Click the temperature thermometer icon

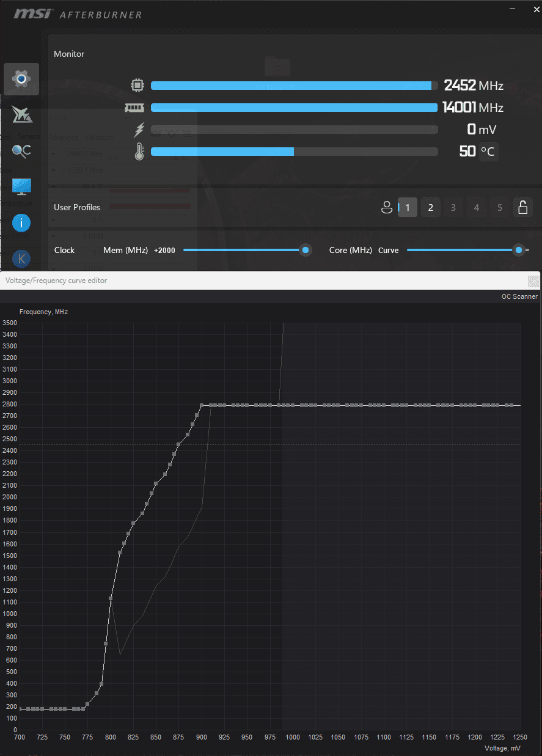coord(139,151)
